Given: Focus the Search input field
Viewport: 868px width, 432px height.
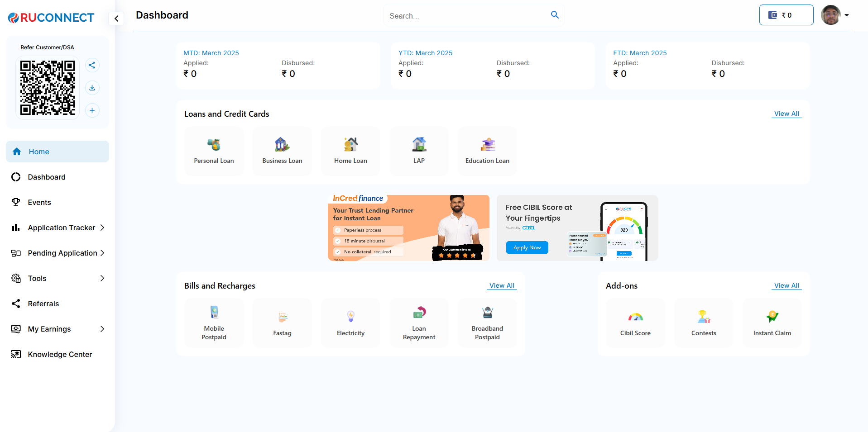Looking at the screenshot, I should 466,16.
